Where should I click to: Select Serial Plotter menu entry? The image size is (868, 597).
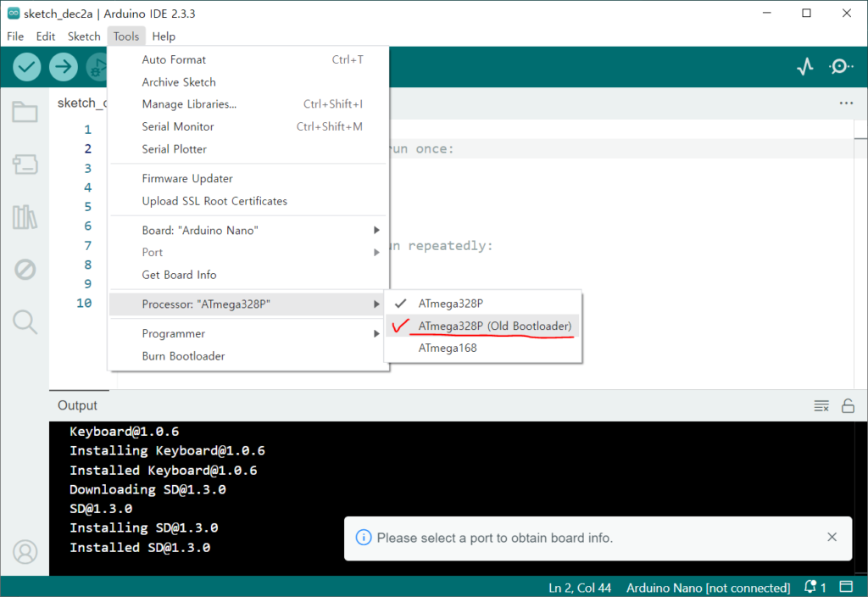(x=248, y=149)
